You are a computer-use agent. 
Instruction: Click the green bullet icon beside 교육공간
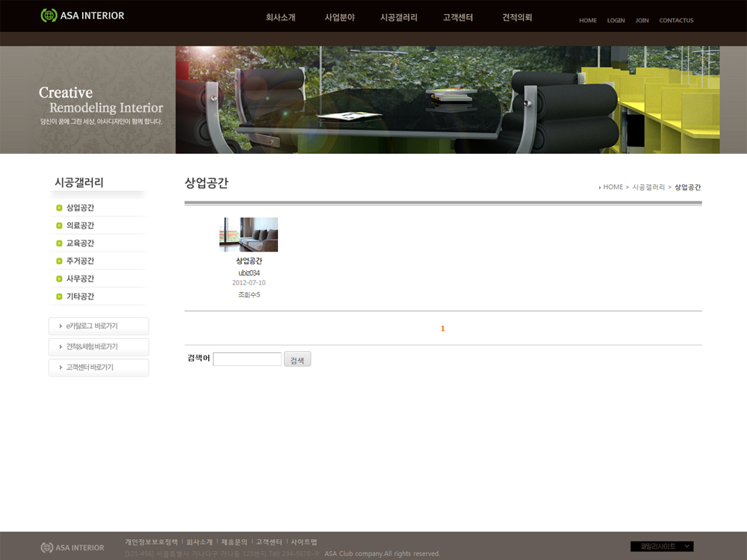click(59, 243)
